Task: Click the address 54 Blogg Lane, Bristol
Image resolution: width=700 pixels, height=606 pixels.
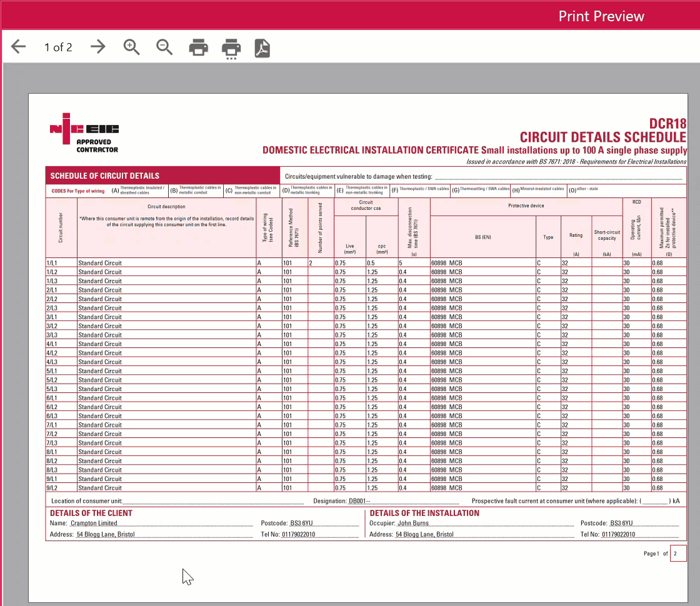Action: click(107, 535)
